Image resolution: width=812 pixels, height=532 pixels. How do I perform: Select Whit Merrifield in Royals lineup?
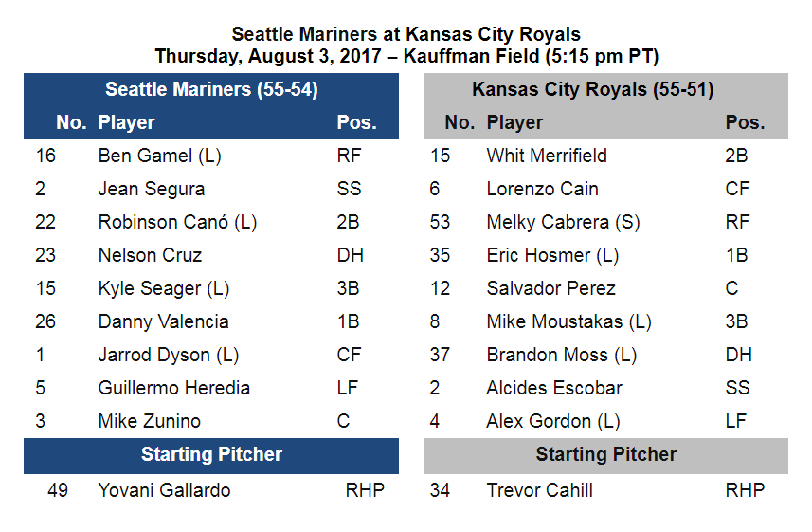[x=547, y=156]
